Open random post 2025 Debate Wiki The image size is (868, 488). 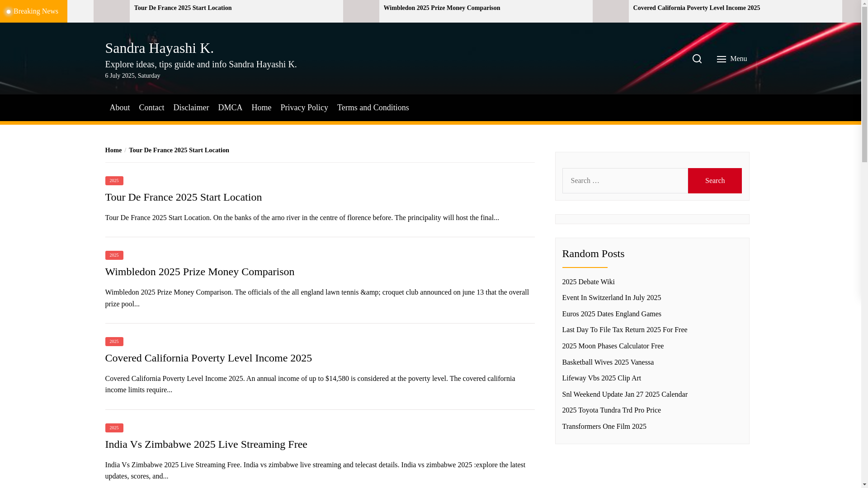[x=588, y=282]
